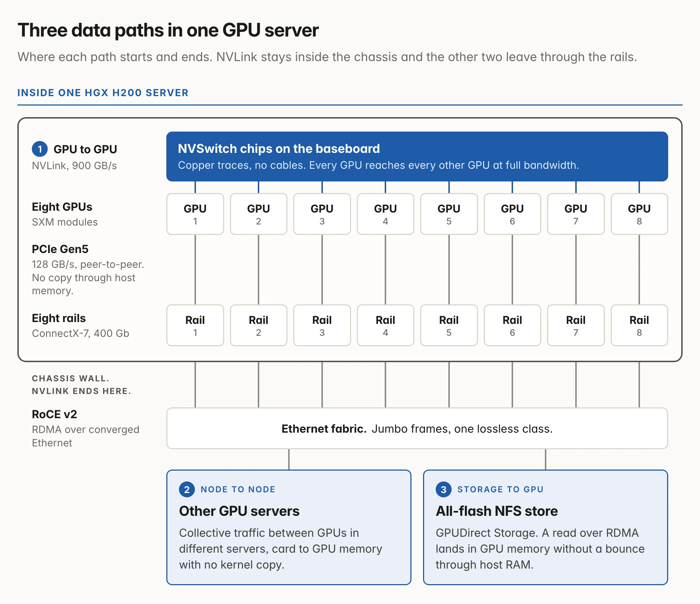Select the GPU 1 box
This screenshot has height=604, width=700.
coord(195,214)
